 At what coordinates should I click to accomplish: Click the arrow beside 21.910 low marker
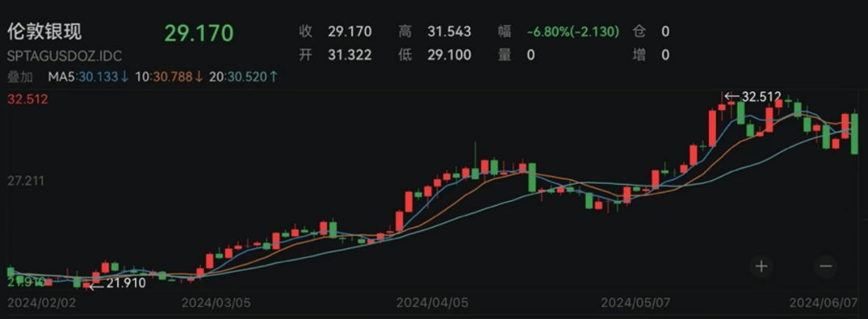[x=97, y=286]
